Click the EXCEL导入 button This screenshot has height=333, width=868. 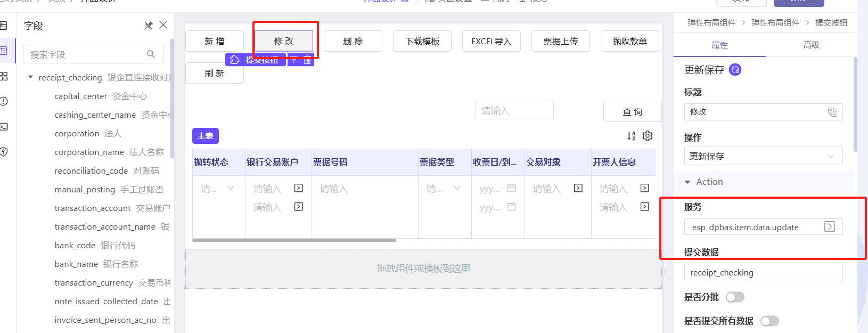(492, 41)
